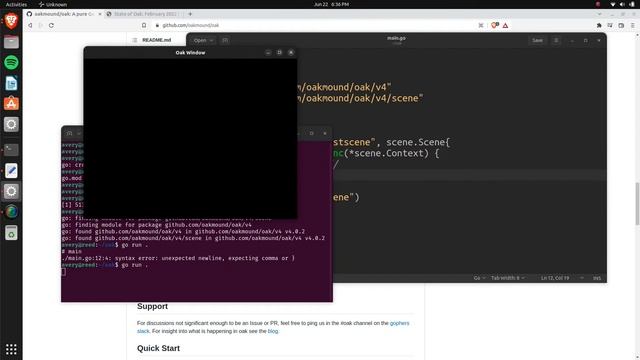Open the Brave Rewards triangle icon
Screen dimensions: 640x360
point(505,25)
